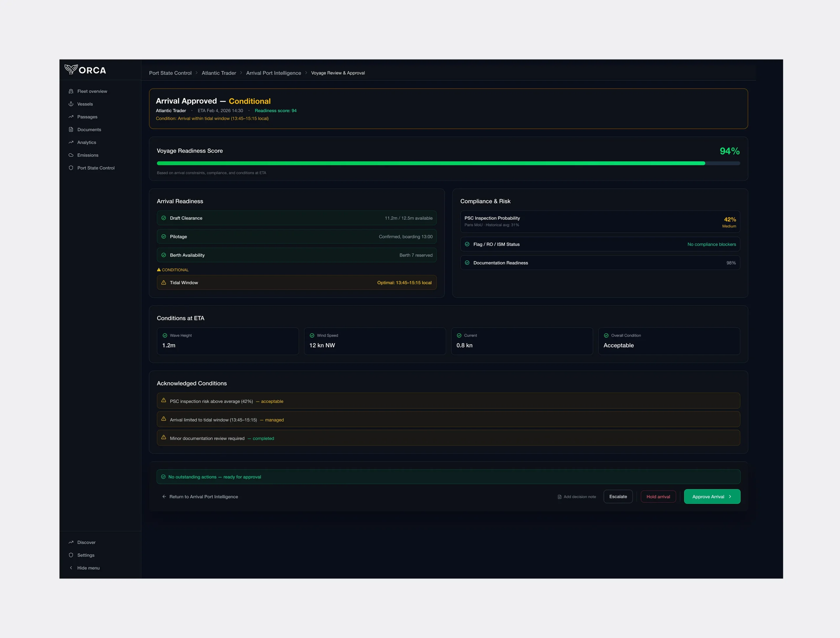The width and height of the screenshot is (840, 638).
Task: Select the Analytics chart icon
Action: pos(72,142)
